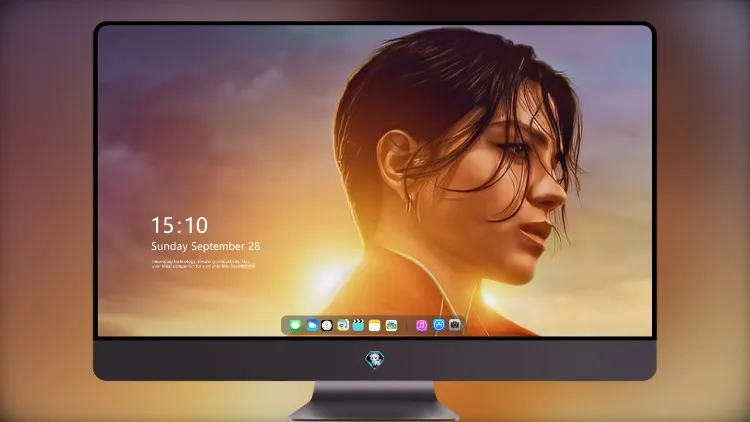Open the yellow Notes app in dock
The width and height of the screenshot is (750, 422).
coord(375,325)
